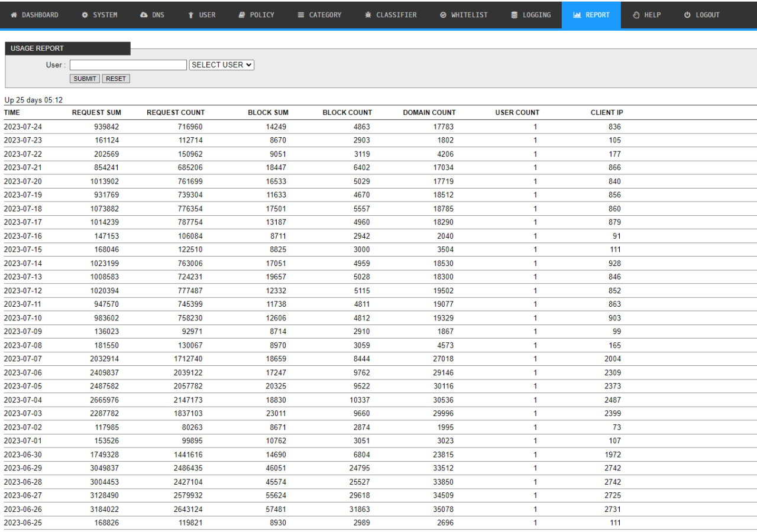Open the LOGGING menu label
This screenshot has height=532, width=757.
point(536,15)
